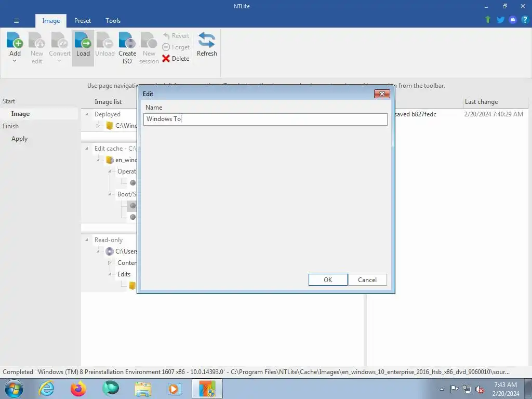The width and height of the screenshot is (532, 399).
Task: Open the Twitter link icon
Action: point(500,20)
